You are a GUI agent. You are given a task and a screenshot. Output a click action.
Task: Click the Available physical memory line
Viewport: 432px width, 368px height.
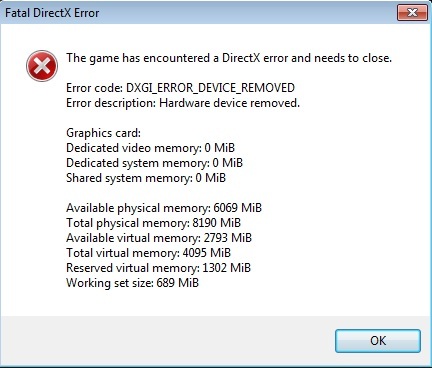(x=164, y=208)
